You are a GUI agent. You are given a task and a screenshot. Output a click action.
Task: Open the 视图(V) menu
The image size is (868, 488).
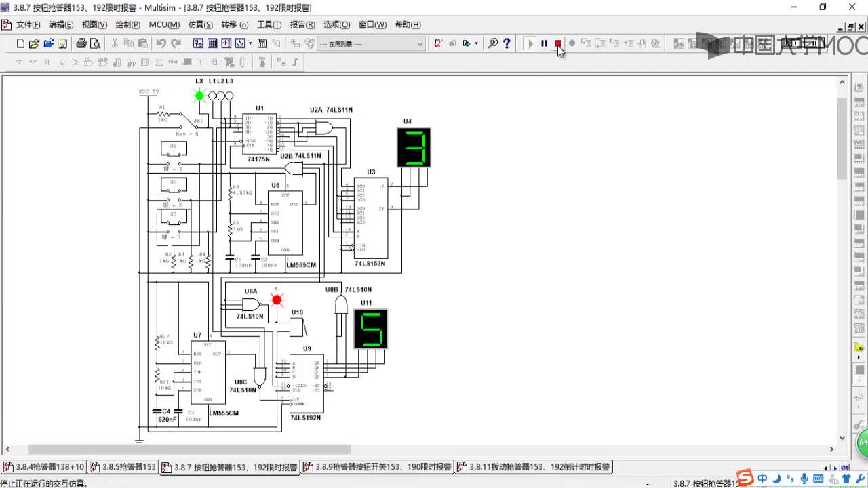(x=94, y=25)
